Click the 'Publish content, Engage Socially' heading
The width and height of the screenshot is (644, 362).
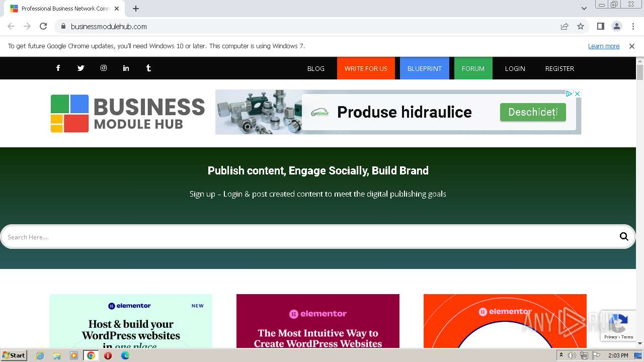click(318, 170)
